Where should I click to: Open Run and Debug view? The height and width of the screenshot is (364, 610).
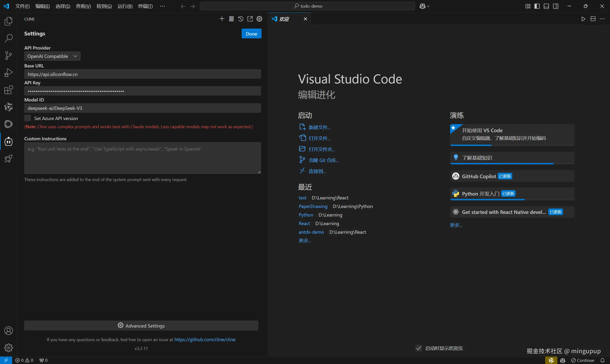coord(8,73)
